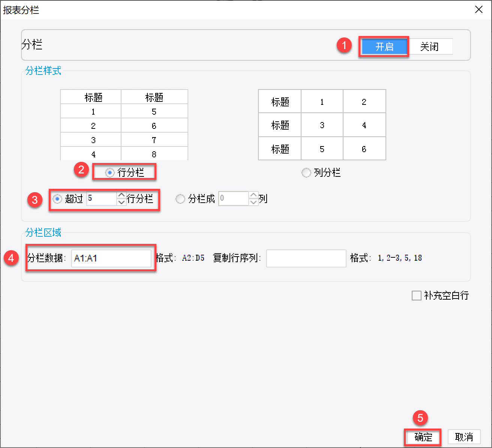Click the 超过 rows number field showing 5
This screenshot has height=448, width=492.
point(101,199)
